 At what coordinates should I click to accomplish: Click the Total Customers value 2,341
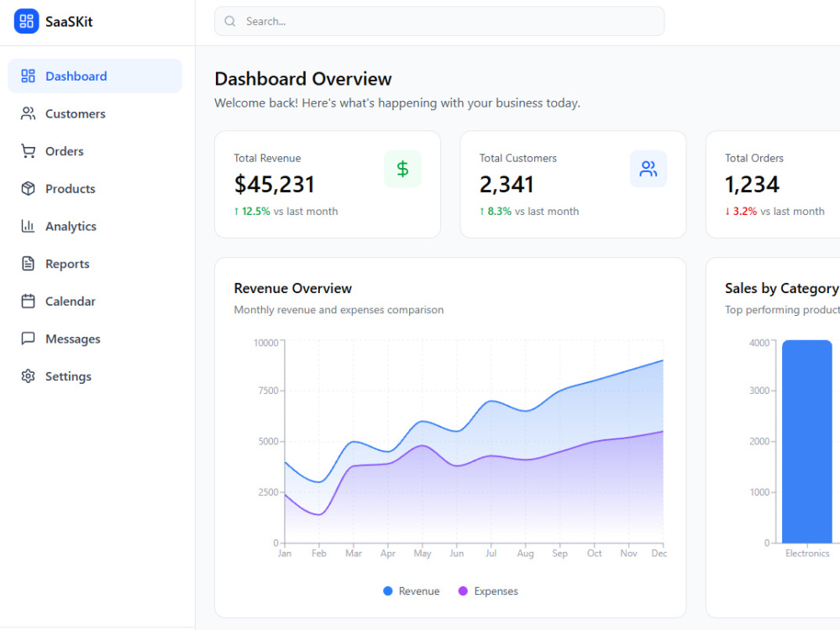coord(507,185)
